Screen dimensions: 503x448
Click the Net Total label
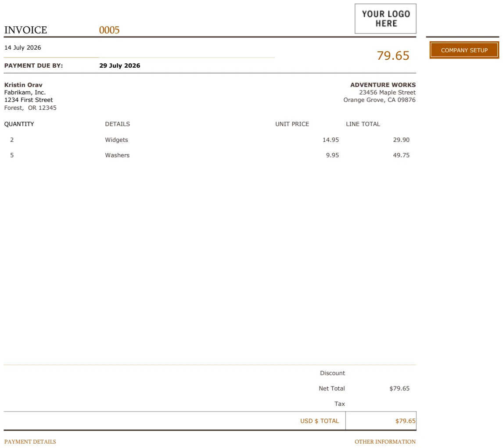[332, 388]
